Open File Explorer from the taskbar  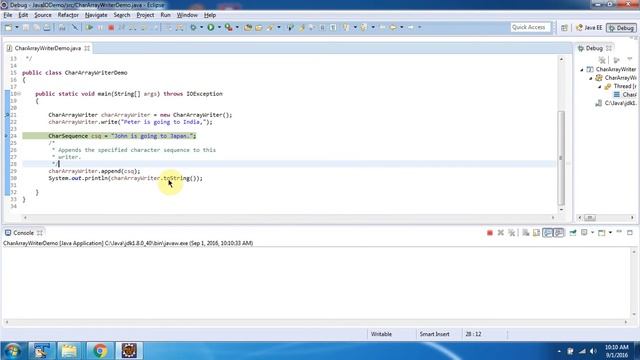(x=69, y=351)
